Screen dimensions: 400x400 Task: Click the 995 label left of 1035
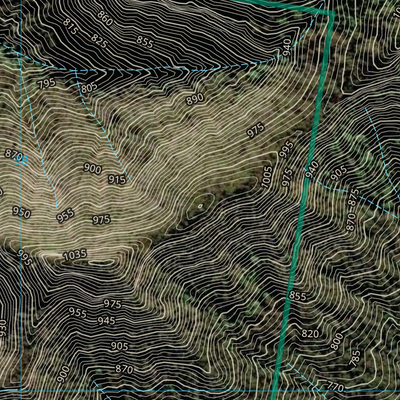25,258
